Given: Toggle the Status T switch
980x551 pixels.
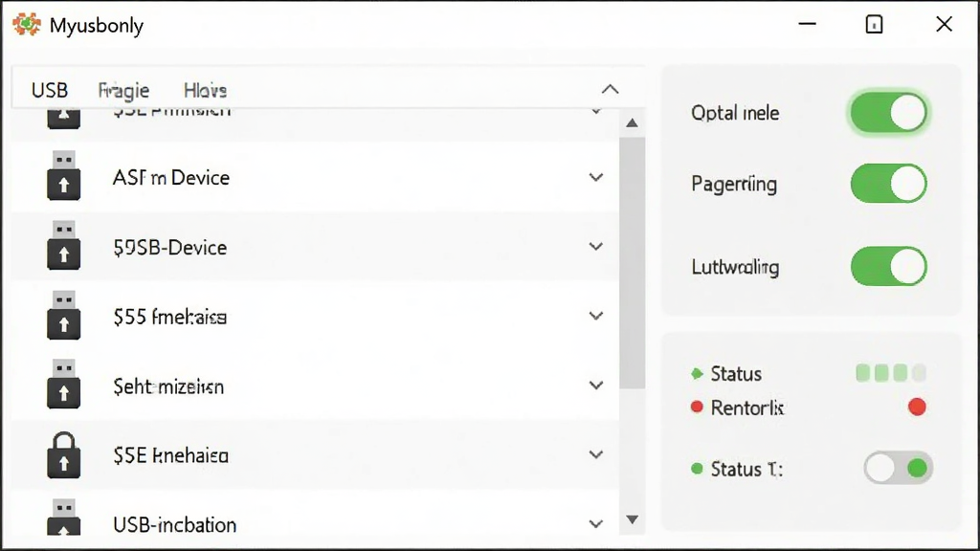Looking at the screenshot, I should point(898,468).
